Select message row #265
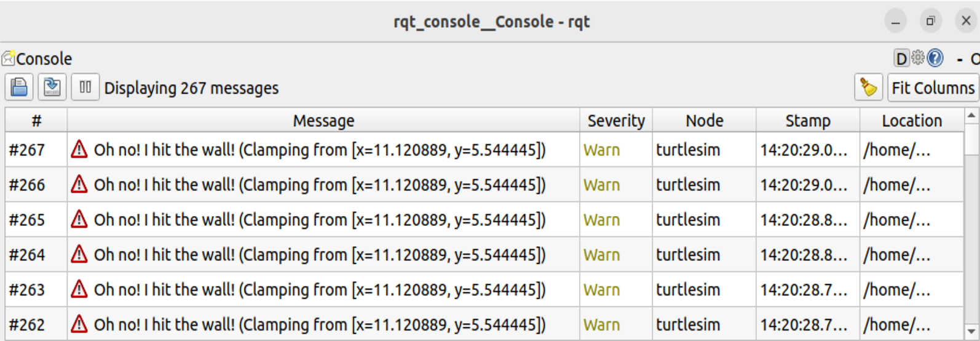The width and height of the screenshot is (980, 341). coord(318,220)
